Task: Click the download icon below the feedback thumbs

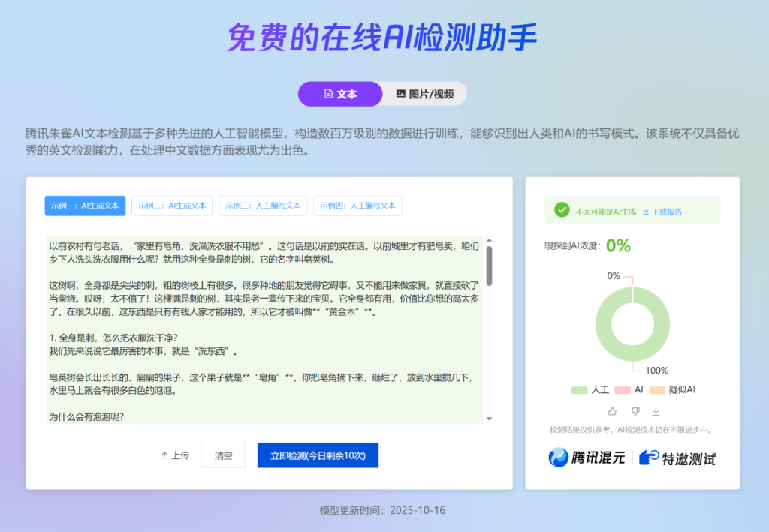Action: (x=656, y=412)
